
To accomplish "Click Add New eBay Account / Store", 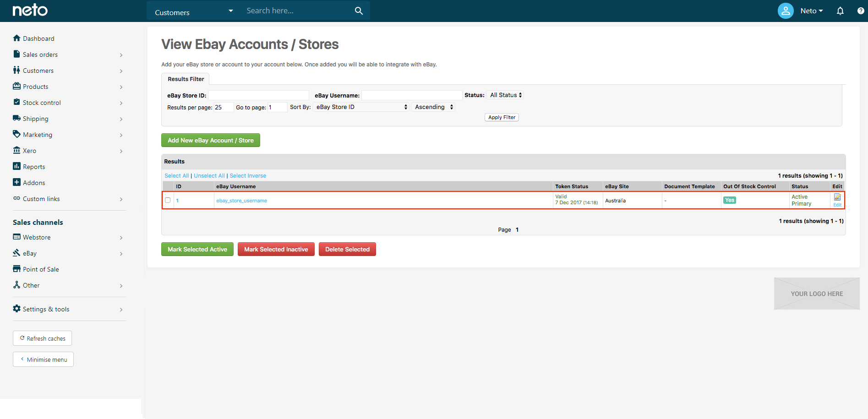I will (211, 140).
